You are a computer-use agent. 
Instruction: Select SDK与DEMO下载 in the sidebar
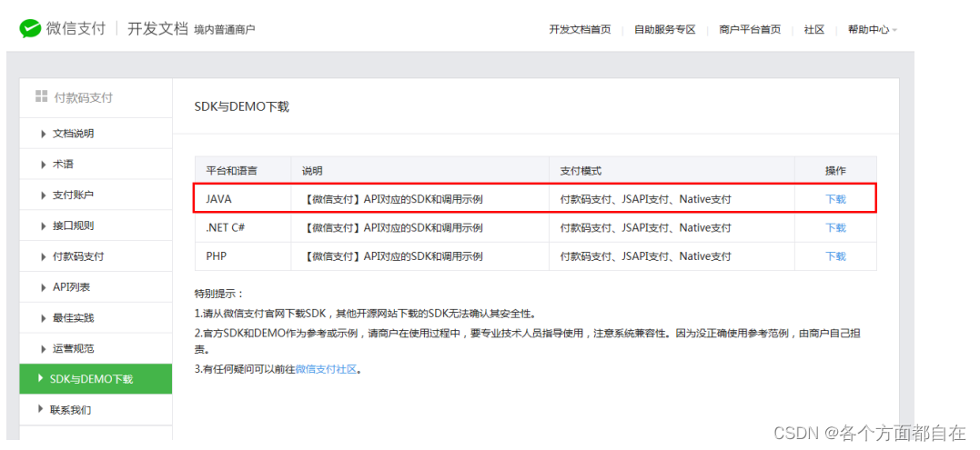tap(96, 379)
